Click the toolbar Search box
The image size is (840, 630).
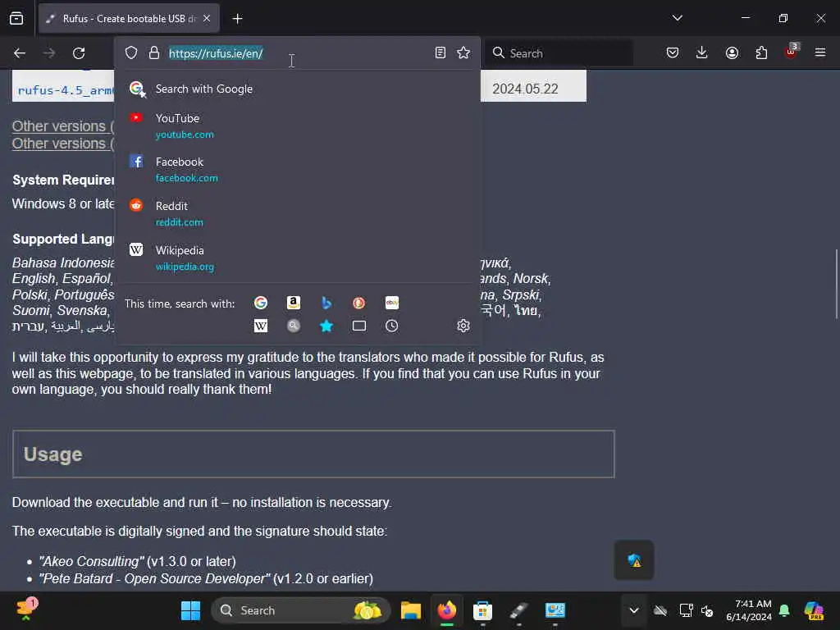[559, 53]
